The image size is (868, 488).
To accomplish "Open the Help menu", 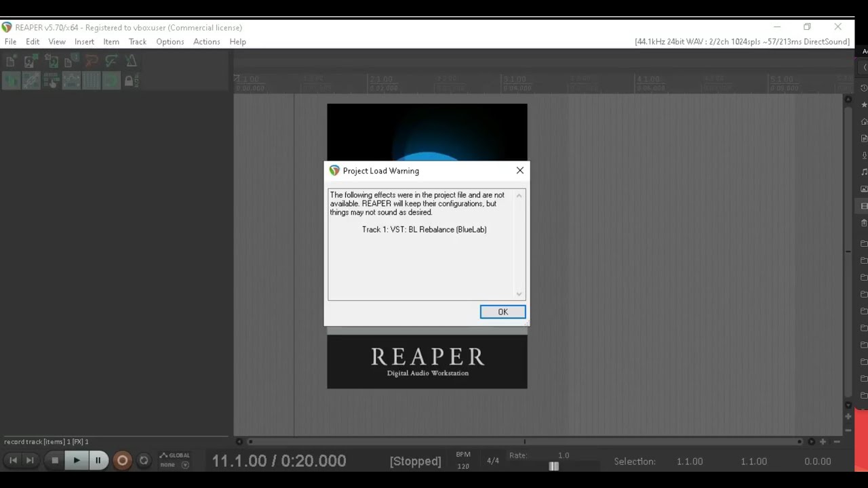I will 238,42.
